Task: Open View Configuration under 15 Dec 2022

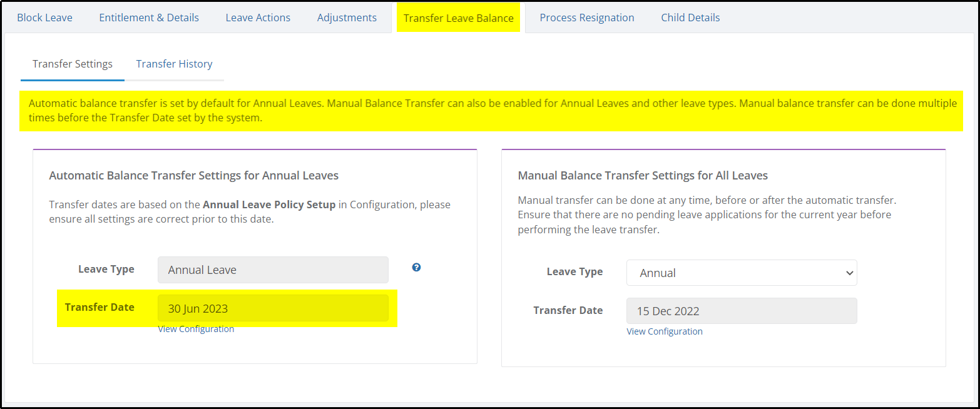Action: click(x=665, y=331)
